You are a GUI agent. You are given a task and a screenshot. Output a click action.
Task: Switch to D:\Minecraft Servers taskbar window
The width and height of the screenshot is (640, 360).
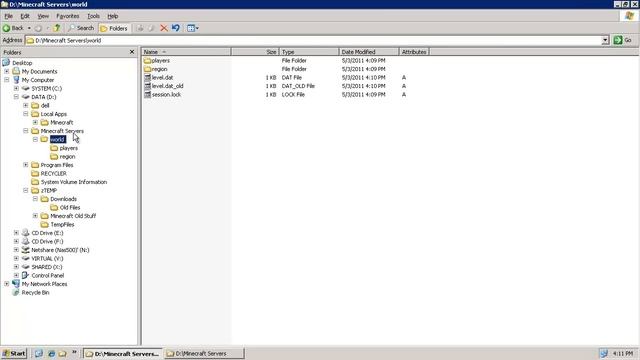(x=204, y=353)
